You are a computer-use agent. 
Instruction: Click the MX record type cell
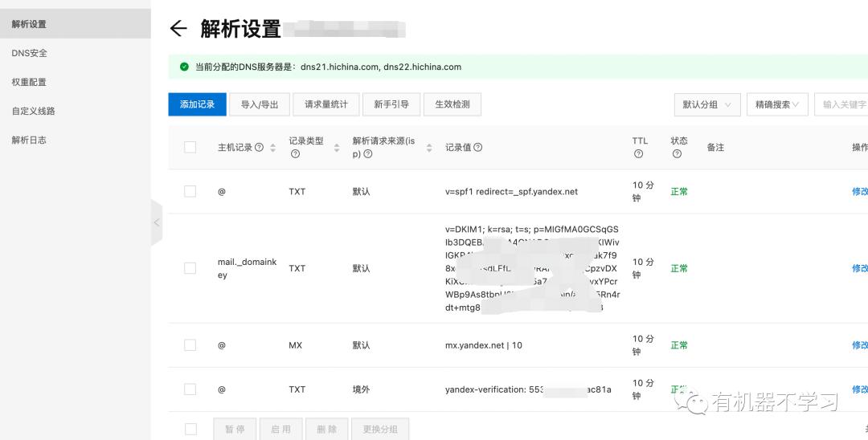pos(296,345)
